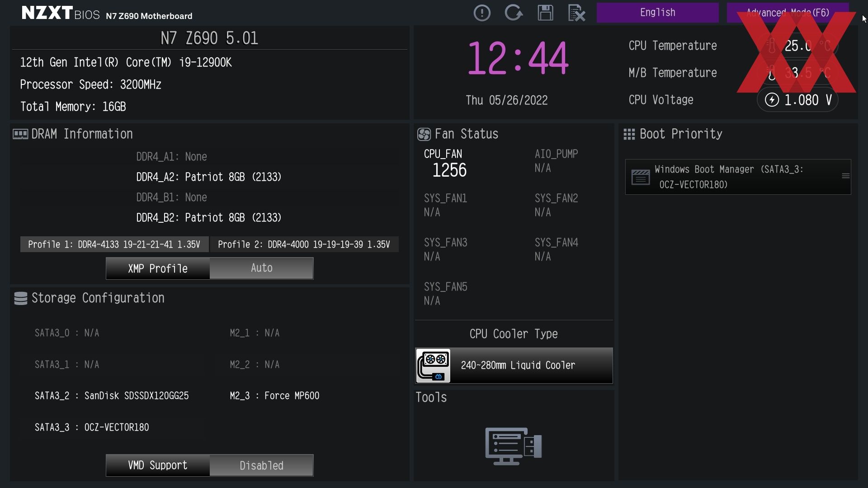Click SATA3_3 OCZ-VECTOR180 storage entry
Screen dimensions: 868x488
click(92, 427)
